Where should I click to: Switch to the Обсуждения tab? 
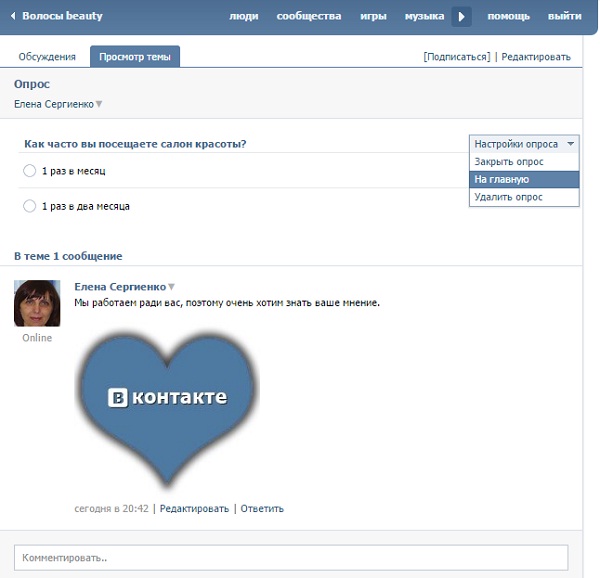[47, 57]
